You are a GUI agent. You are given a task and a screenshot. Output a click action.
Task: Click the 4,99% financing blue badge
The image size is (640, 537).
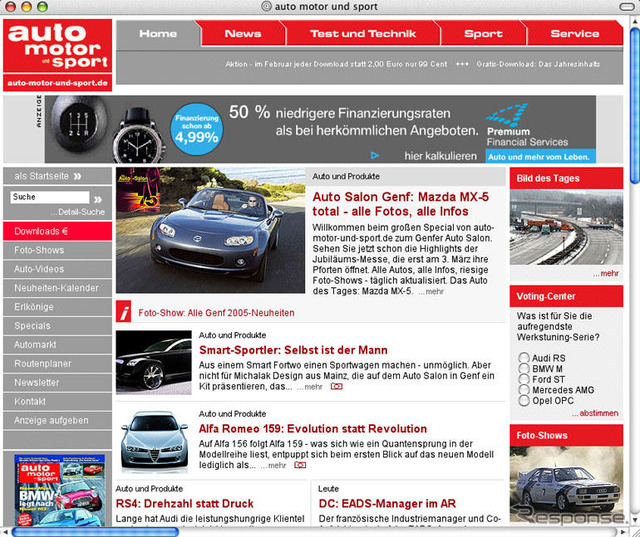[197, 129]
